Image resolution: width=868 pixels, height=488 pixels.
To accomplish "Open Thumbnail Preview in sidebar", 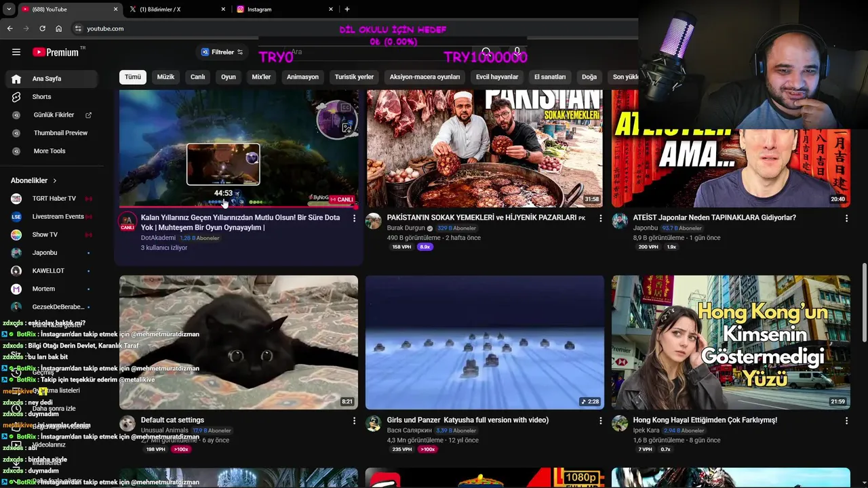I will (x=53, y=133).
